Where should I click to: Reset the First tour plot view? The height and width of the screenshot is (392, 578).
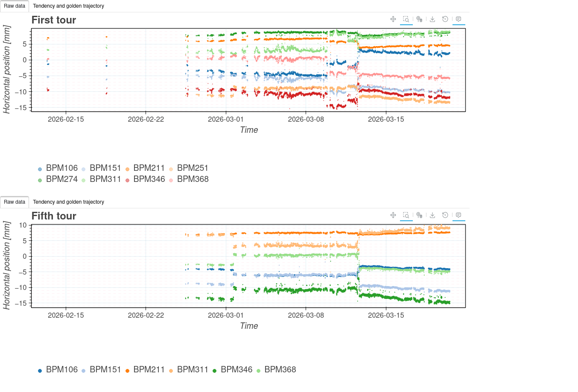pyautogui.click(x=445, y=19)
